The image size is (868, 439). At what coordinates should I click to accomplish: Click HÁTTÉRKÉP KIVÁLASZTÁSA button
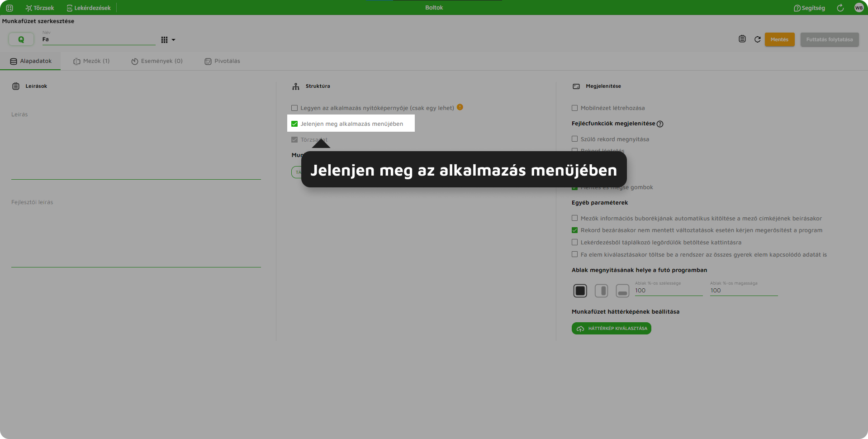(612, 329)
